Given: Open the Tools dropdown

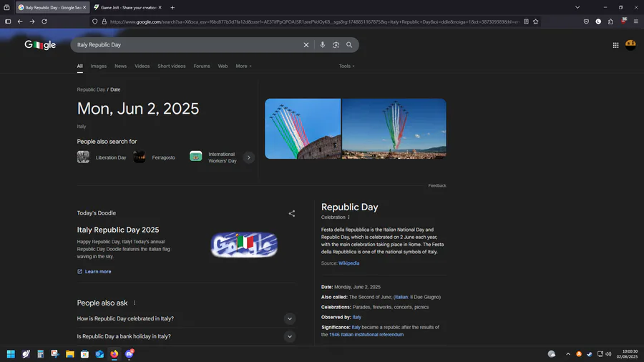Looking at the screenshot, I should [x=346, y=66].
